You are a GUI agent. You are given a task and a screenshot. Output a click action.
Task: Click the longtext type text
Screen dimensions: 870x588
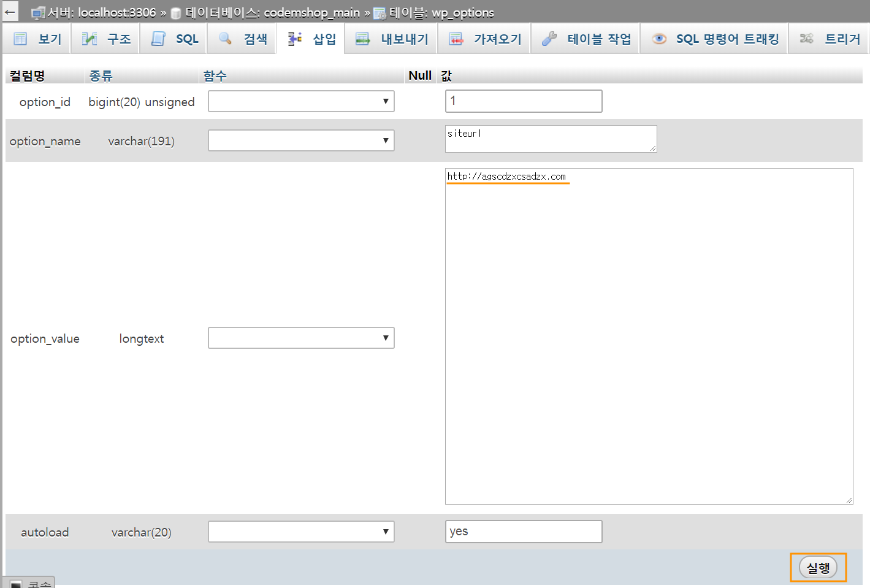click(142, 338)
